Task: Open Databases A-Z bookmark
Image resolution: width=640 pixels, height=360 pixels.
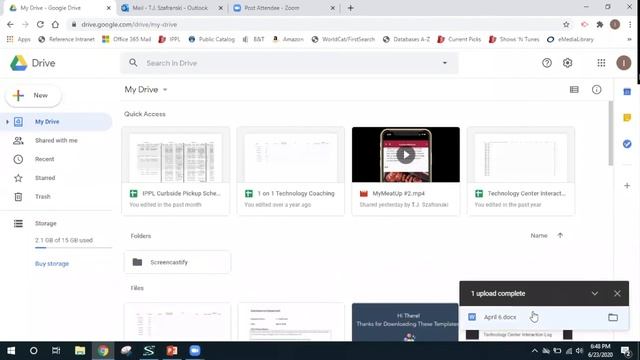Action: (x=406, y=39)
